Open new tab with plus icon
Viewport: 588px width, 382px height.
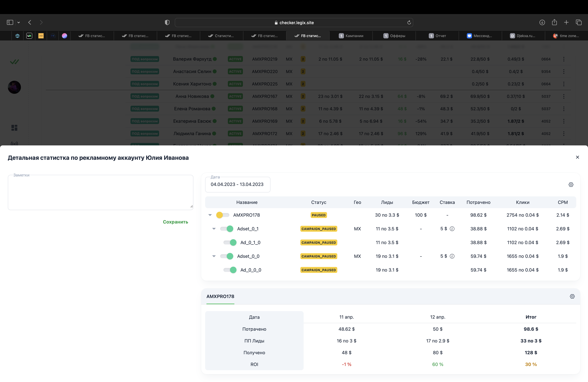point(566,23)
